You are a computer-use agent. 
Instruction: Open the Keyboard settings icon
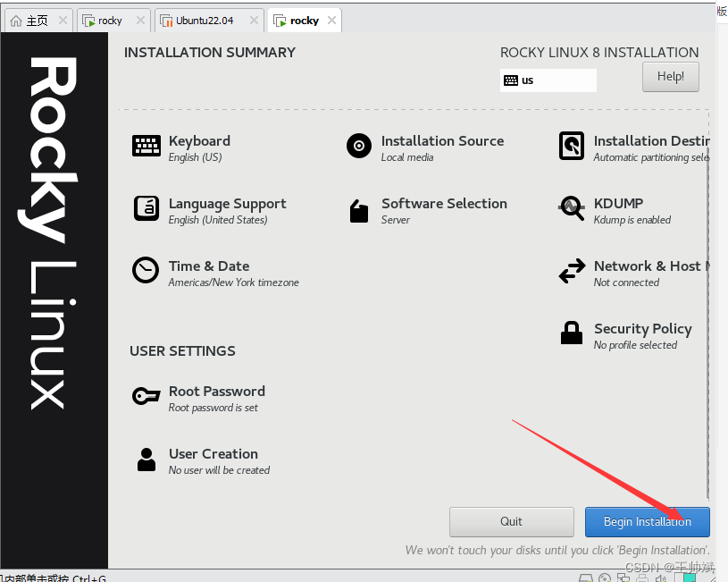point(146,146)
